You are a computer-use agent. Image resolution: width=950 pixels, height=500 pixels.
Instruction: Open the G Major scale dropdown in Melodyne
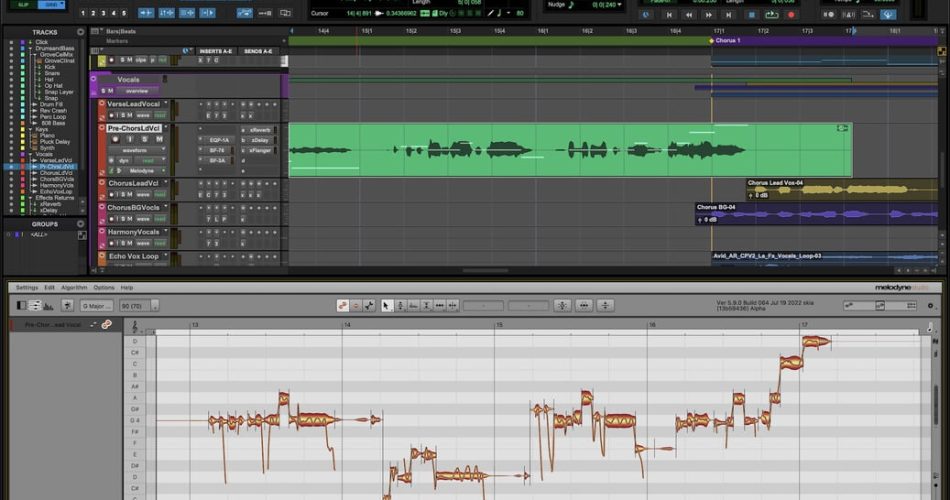click(x=96, y=306)
